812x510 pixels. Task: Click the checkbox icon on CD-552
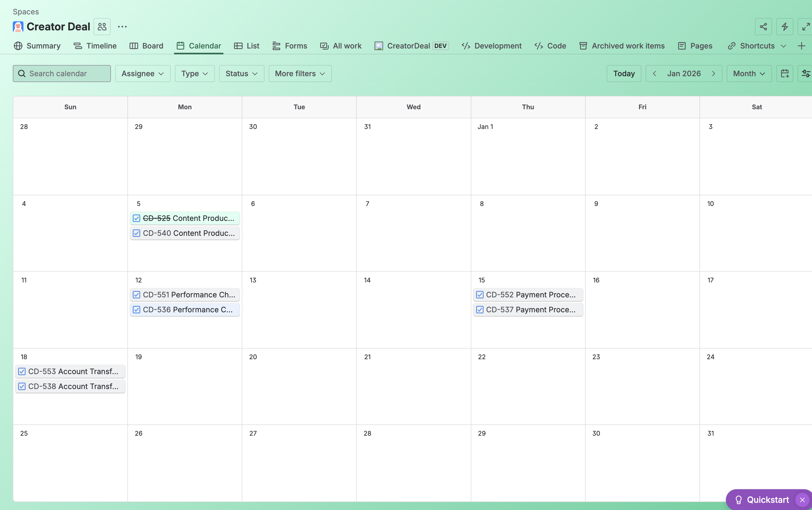480,295
